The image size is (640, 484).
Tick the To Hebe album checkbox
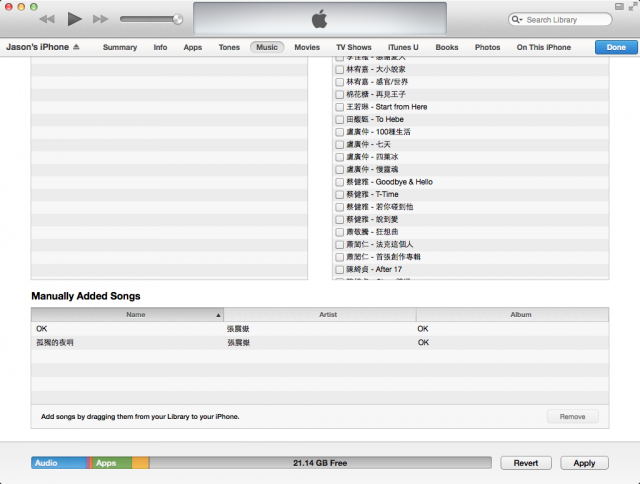pos(339,120)
